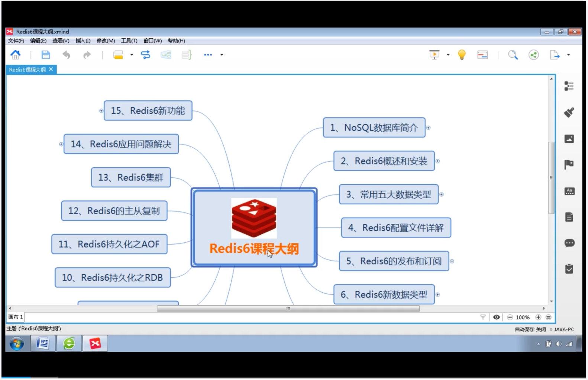Add a relationship line between topics

pos(146,55)
